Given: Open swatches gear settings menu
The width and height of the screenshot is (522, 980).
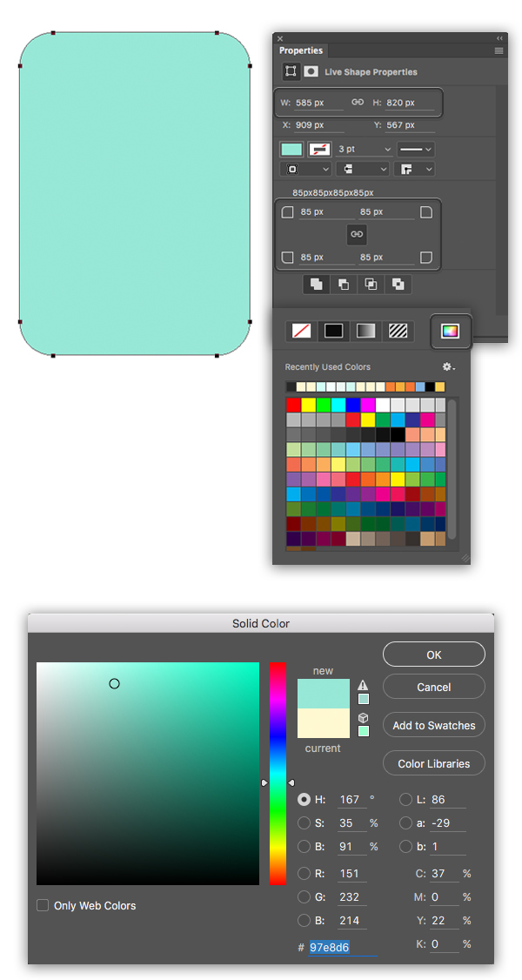Looking at the screenshot, I should click(449, 367).
